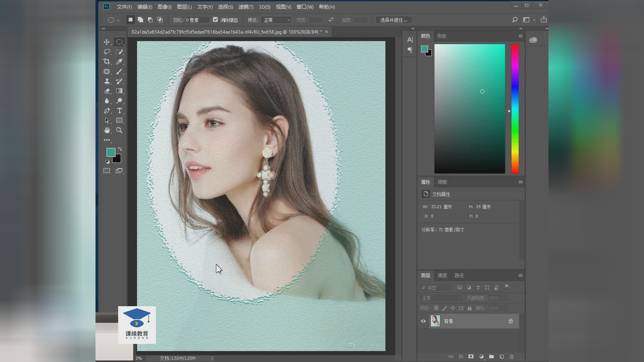Select the Eraser tool
This screenshot has height=362, width=644.
pyautogui.click(x=107, y=91)
